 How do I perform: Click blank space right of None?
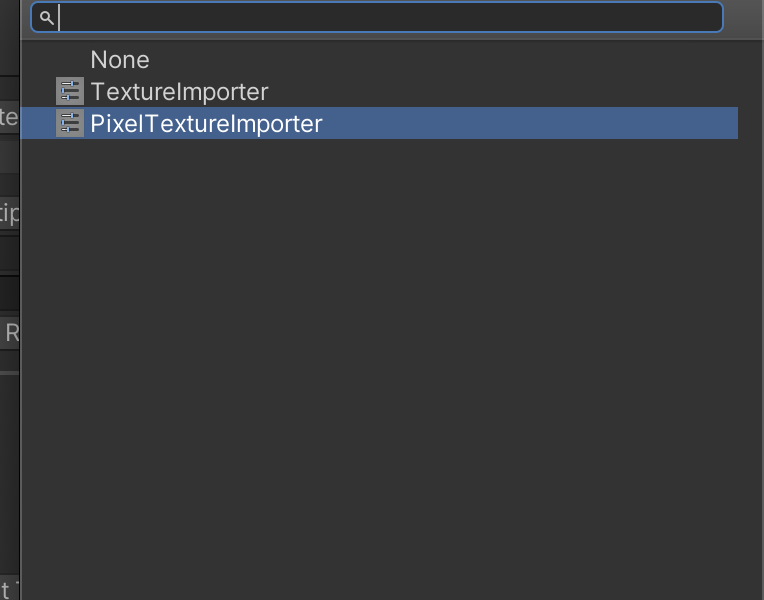pos(450,60)
